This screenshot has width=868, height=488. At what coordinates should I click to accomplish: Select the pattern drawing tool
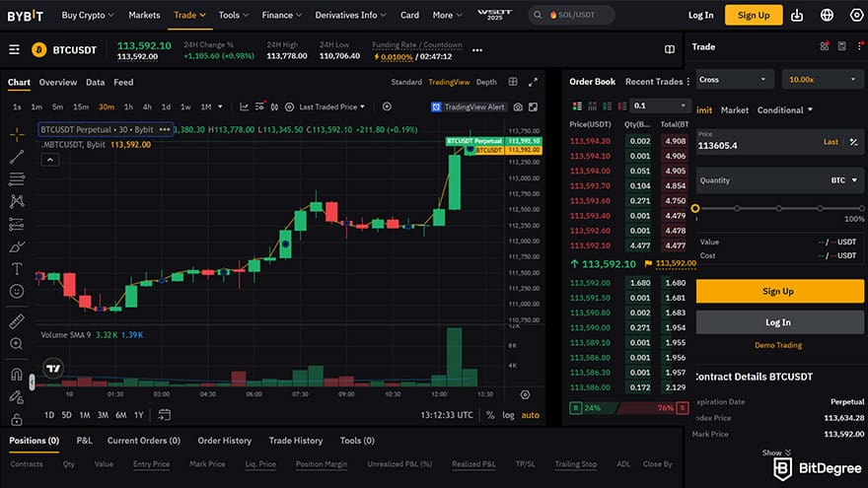click(x=17, y=201)
